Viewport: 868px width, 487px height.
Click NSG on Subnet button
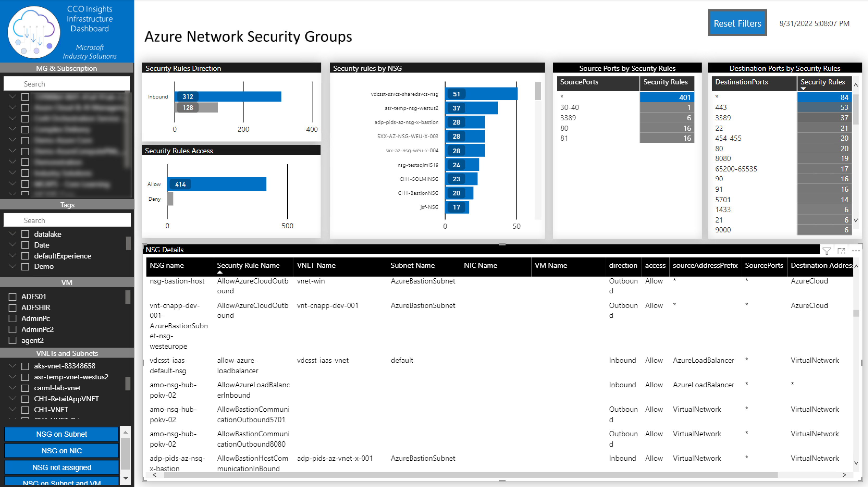(x=62, y=434)
